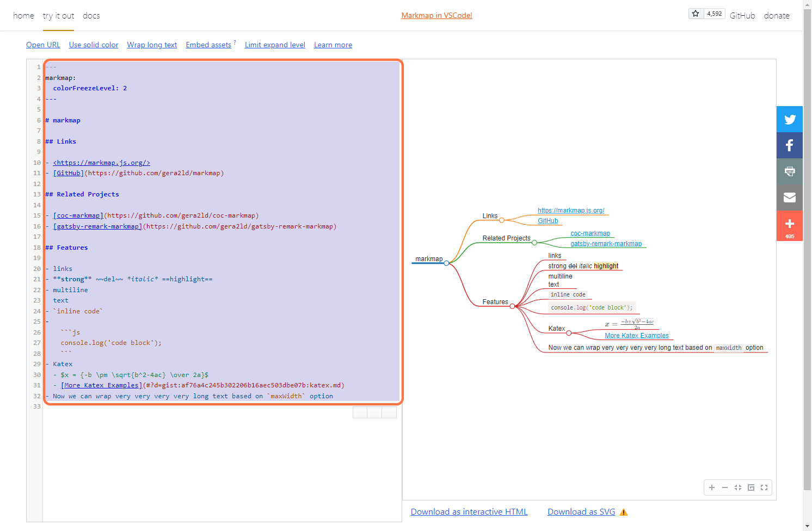Image resolution: width=812 pixels, height=531 pixels.
Task: Open https://markmap.js.org/ link in the mindmap
Action: click(x=571, y=211)
